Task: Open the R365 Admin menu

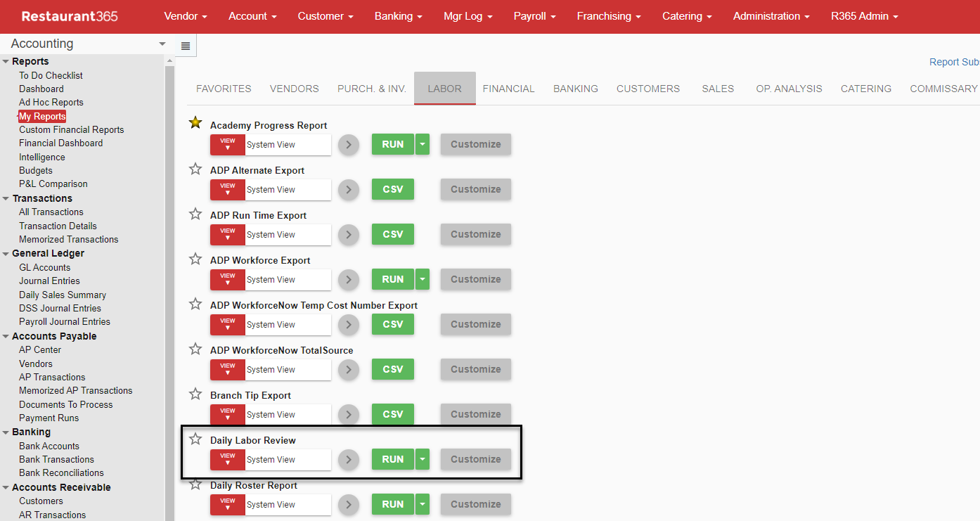Action: (864, 16)
